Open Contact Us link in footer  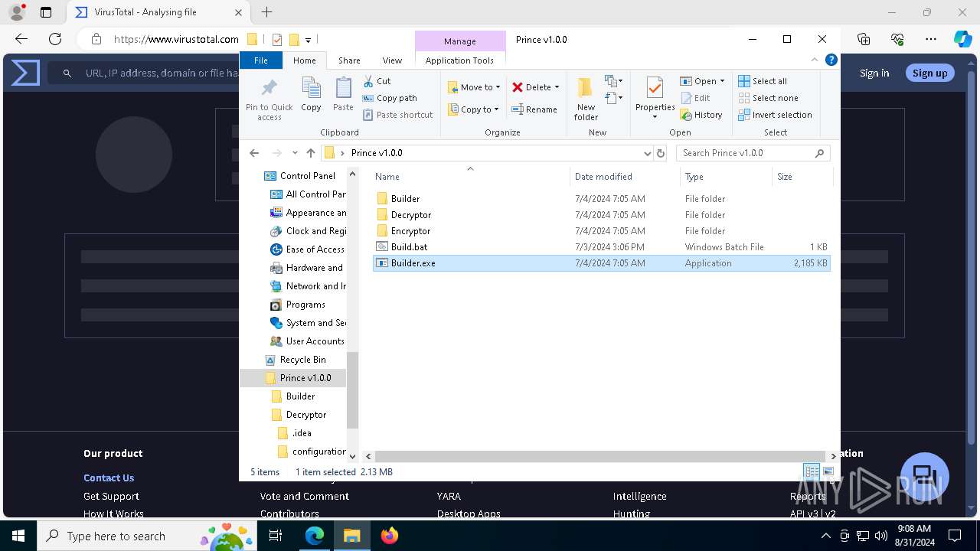[x=109, y=478]
